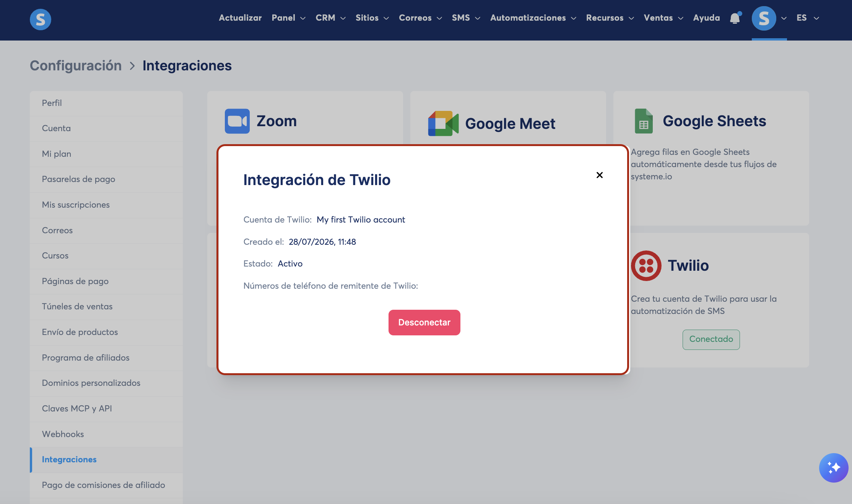Open Pago de comisiones de afiliado
This screenshot has height=504, width=852.
point(106,485)
